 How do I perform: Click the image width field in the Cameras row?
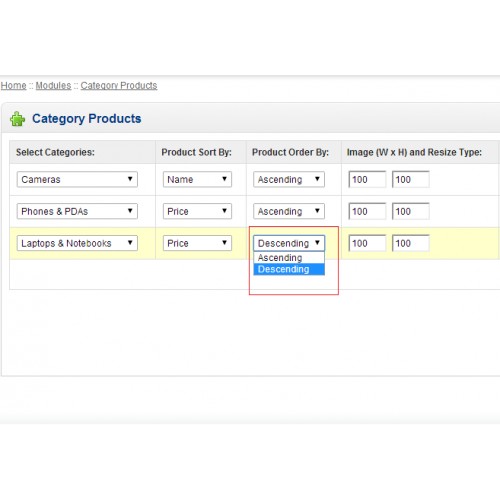[367, 179]
